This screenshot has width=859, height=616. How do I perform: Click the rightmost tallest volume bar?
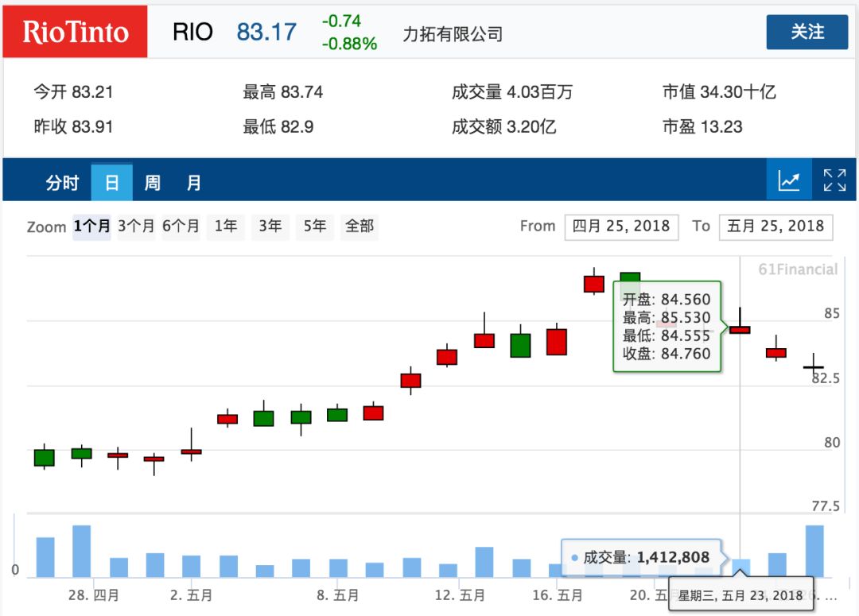tap(814, 551)
